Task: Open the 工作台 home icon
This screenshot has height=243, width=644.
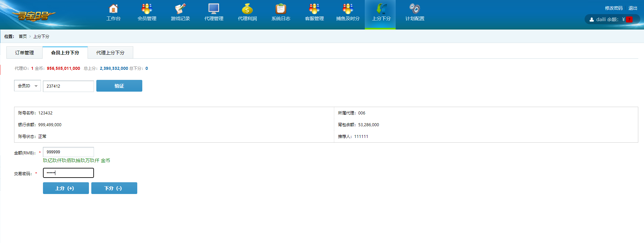Action: click(x=113, y=9)
